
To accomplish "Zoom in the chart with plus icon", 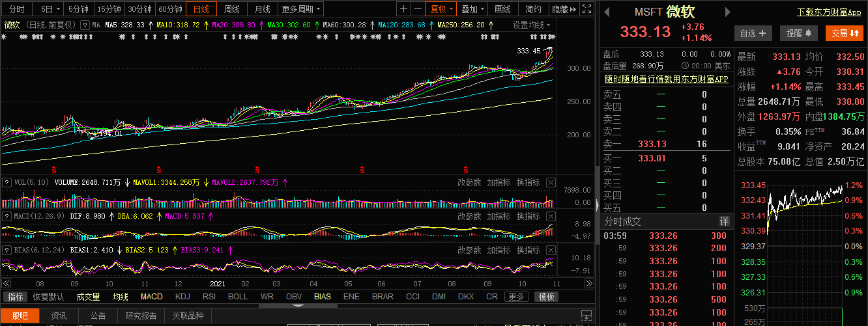I will (x=404, y=9).
